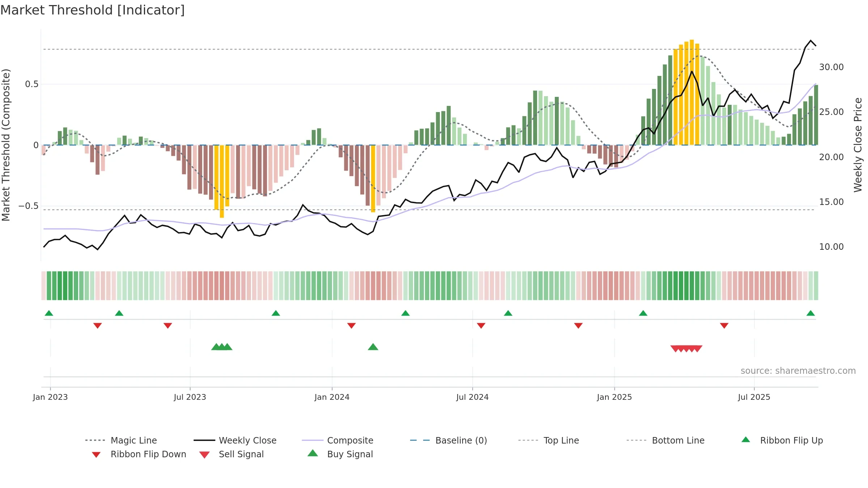Toggle the Bottom Line legend entry
Viewport: 868px width, 488px height.
click(x=665, y=440)
